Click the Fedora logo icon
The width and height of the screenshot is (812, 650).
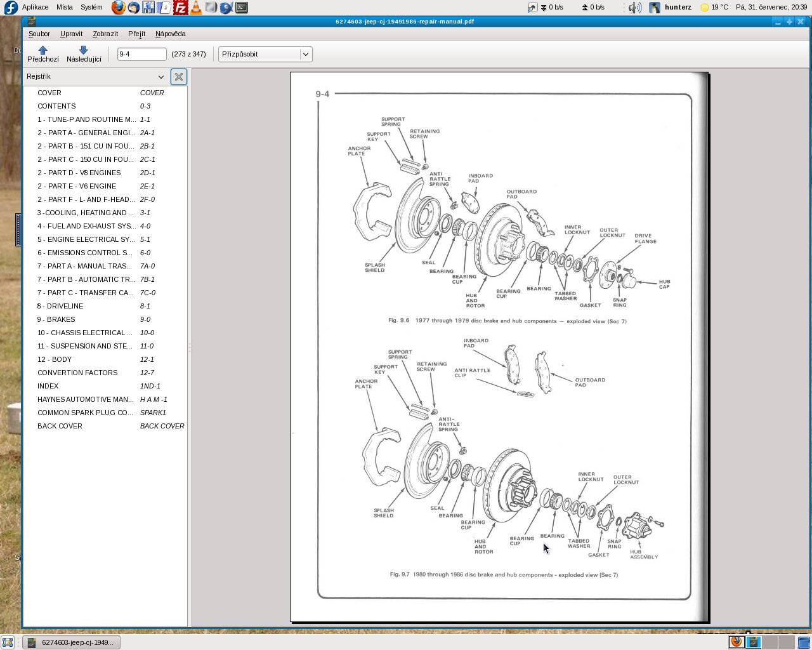tap(11, 8)
